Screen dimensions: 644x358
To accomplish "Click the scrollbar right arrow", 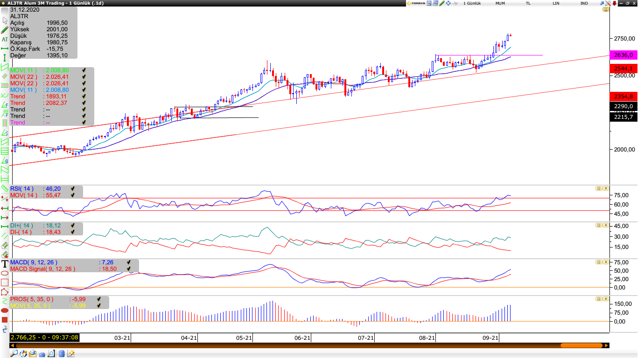I will pyautogui.click(x=607, y=345).
